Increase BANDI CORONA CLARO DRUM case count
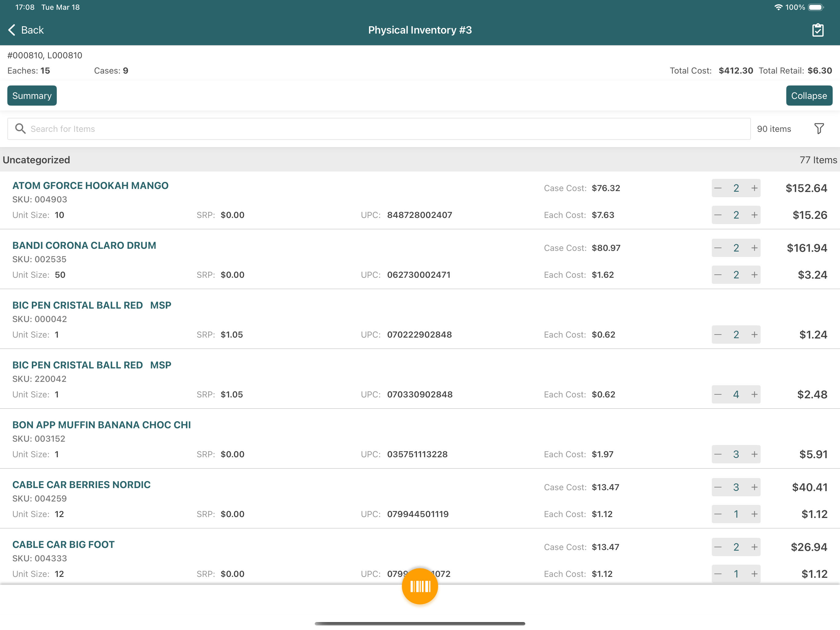 [754, 248]
